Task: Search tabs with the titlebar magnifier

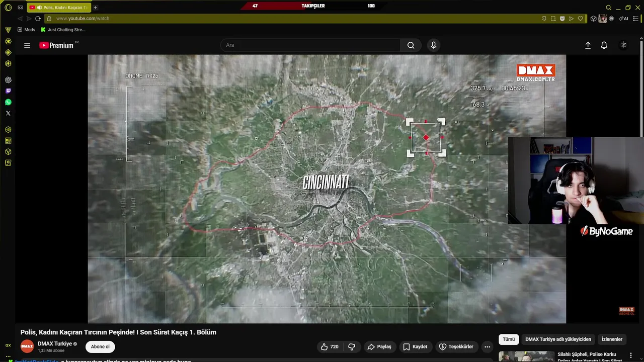Action: tap(608, 8)
